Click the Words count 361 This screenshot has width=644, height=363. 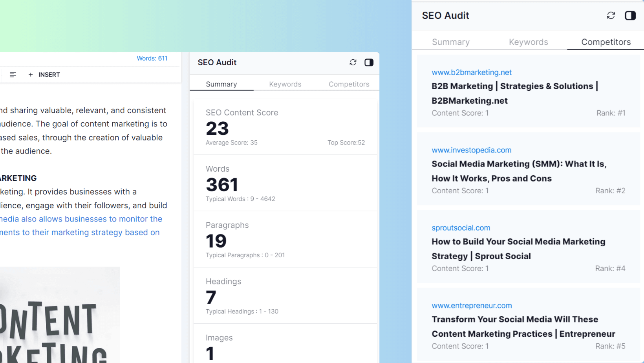pos(222,185)
